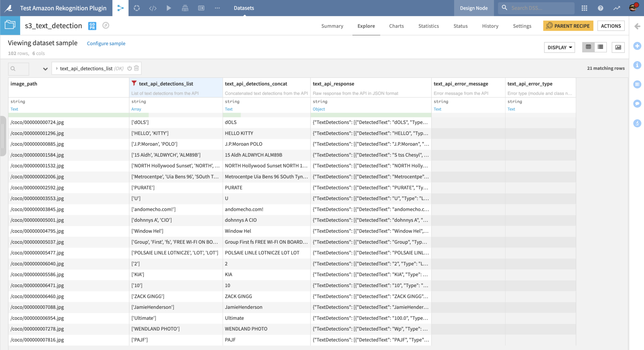
Task: Open dashboards from the top navigation icon
Action: pos(201,8)
